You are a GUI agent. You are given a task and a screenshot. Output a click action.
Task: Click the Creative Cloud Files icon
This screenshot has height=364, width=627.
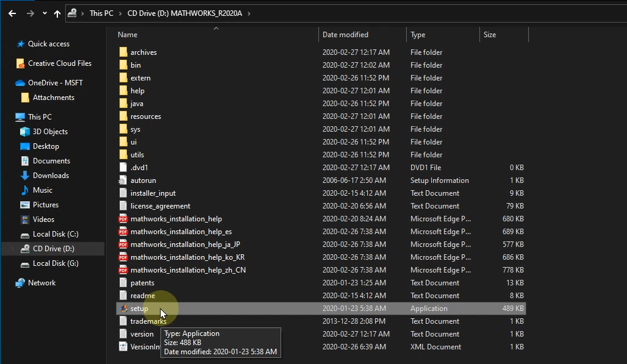click(21, 63)
